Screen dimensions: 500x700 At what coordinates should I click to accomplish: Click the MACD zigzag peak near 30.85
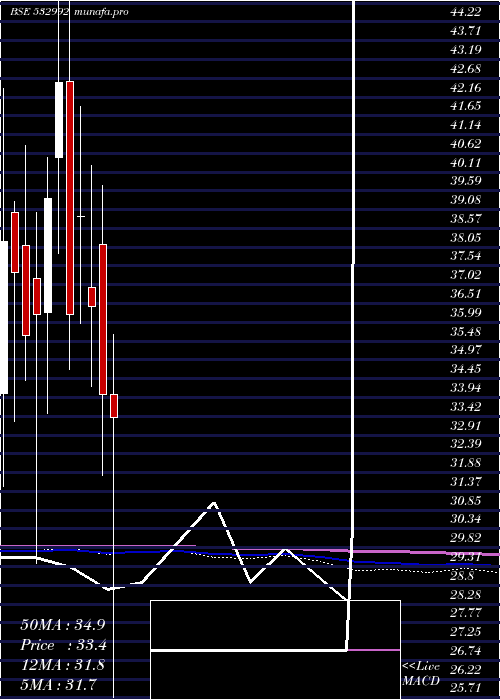pos(214,503)
